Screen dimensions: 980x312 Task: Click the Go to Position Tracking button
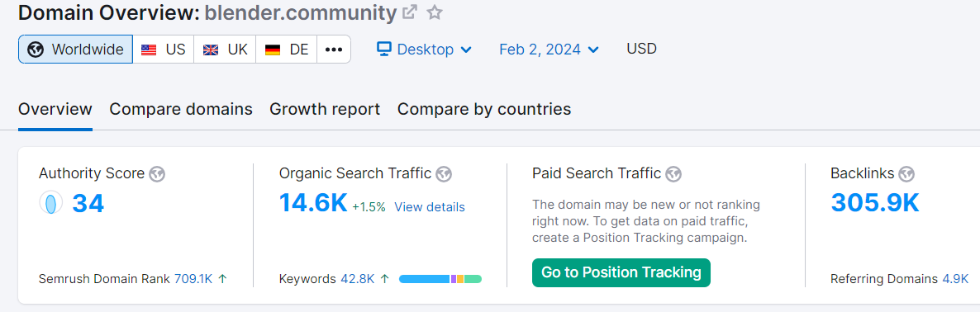pos(621,272)
